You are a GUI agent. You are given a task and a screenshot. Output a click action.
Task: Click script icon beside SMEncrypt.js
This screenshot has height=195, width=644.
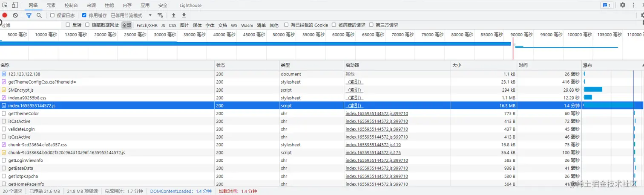(4, 90)
